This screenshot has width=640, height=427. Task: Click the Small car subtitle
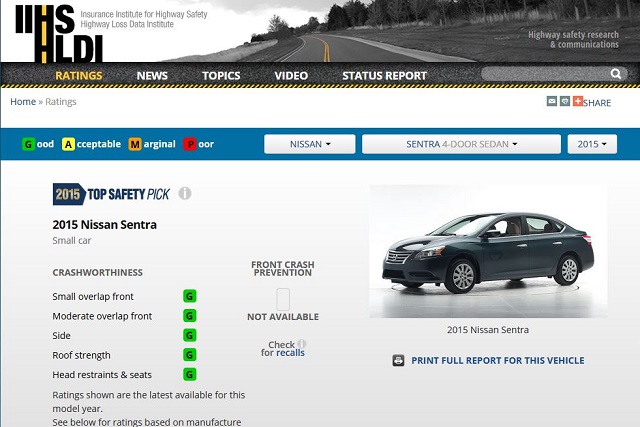pyautogui.click(x=71, y=240)
